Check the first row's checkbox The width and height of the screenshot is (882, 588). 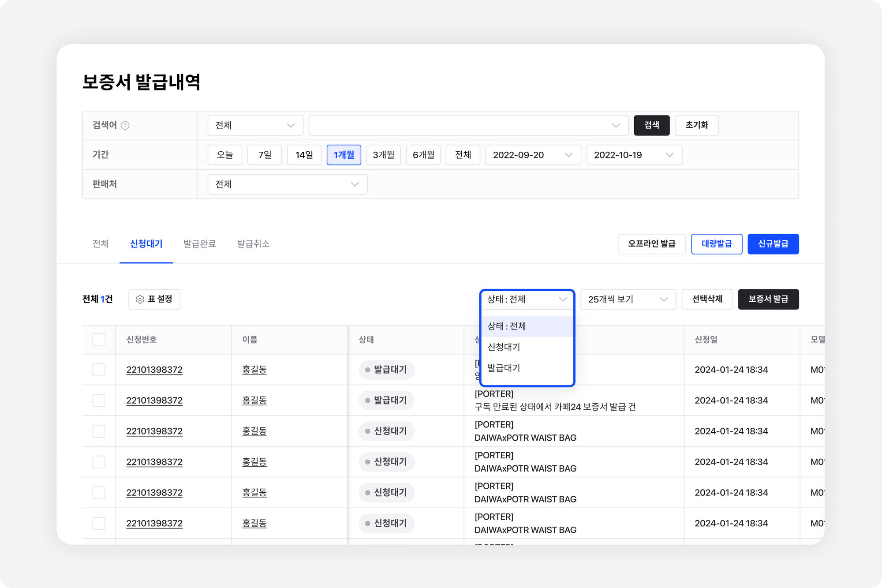[99, 370]
